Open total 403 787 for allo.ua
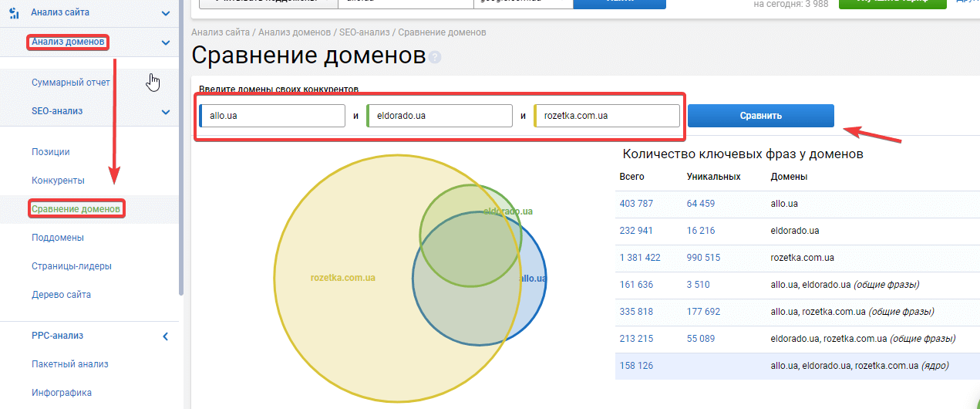Image resolution: width=980 pixels, height=409 pixels. [x=636, y=204]
